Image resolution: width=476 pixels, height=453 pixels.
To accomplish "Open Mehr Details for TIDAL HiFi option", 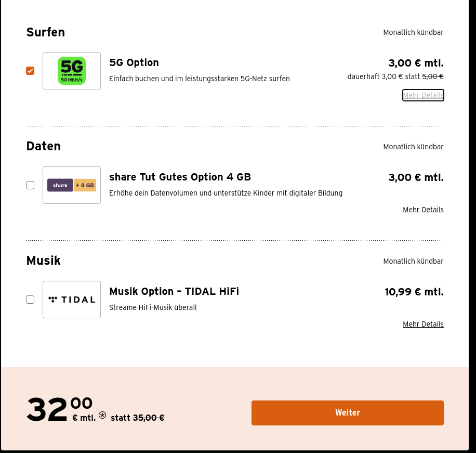I will [x=423, y=324].
